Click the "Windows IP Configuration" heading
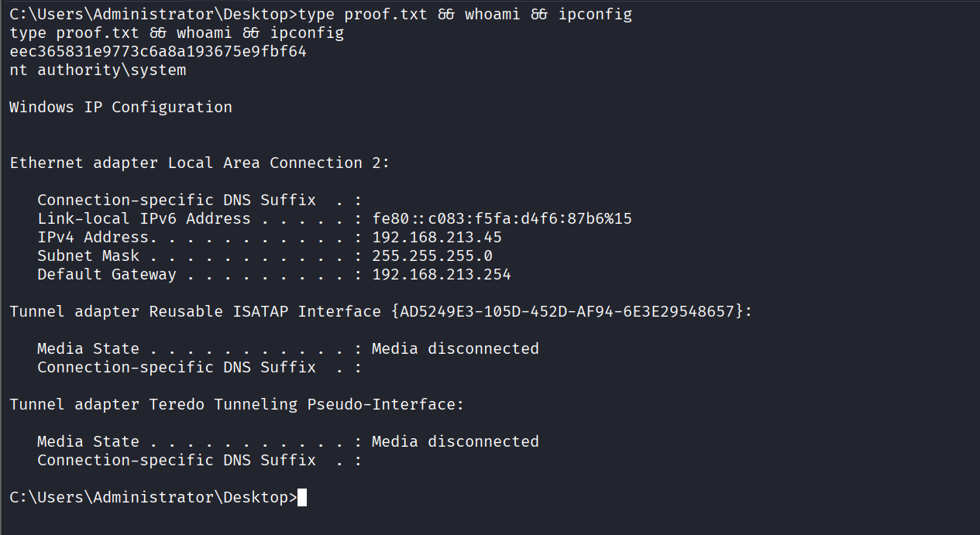 coord(121,108)
